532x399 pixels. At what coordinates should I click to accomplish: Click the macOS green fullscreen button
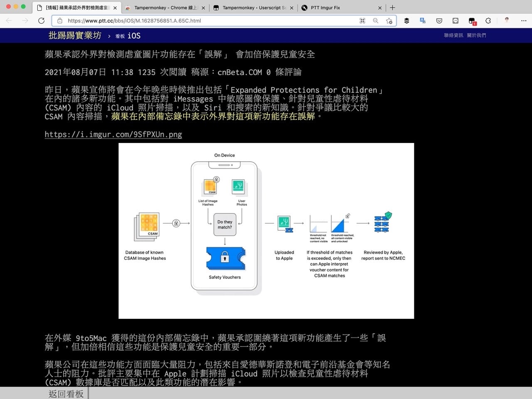coord(23,7)
